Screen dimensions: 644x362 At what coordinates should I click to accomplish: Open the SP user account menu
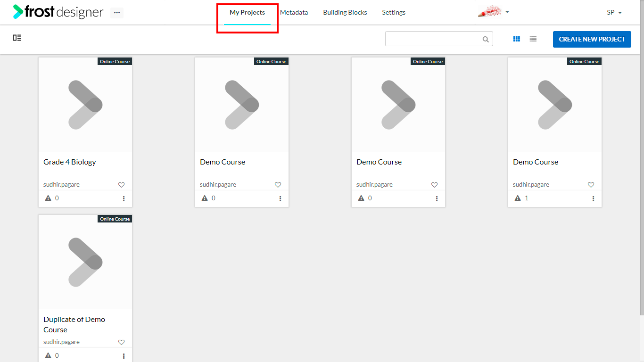tap(614, 12)
